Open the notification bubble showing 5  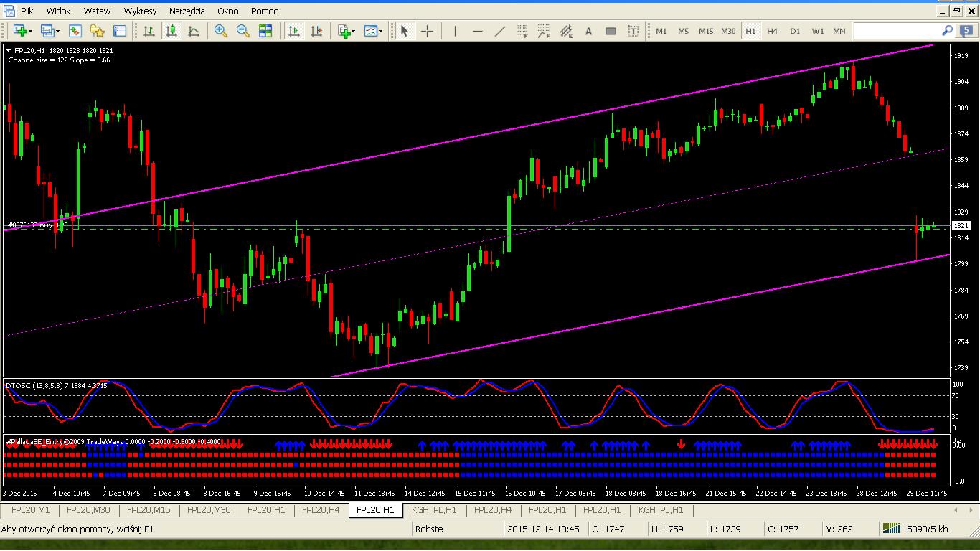966,31
